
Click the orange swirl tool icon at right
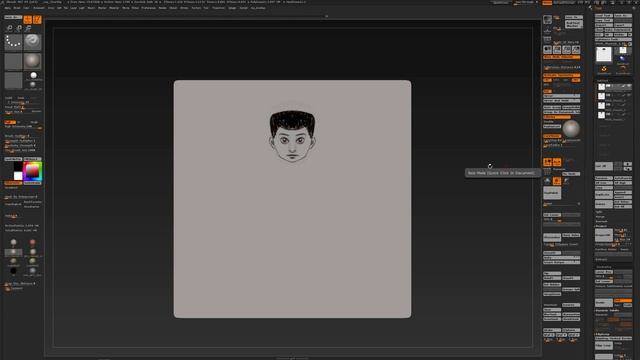(x=604, y=69)
